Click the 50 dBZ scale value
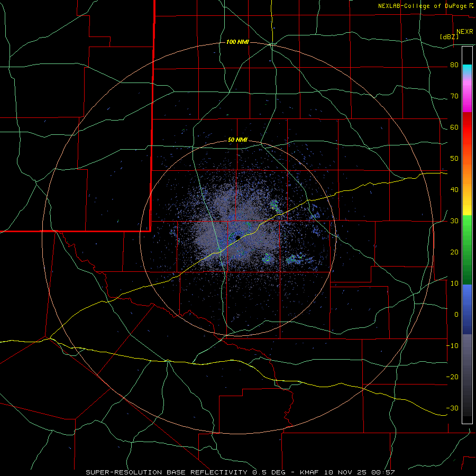Image resolution: width=476 pixels, height=476 pixels. pyautogui.click(x=454, y=159)
